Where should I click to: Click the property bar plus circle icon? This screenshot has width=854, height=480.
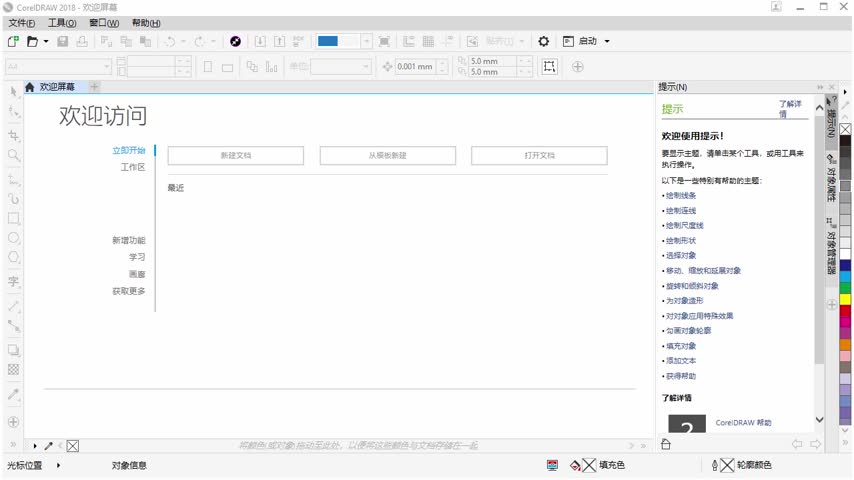(578, 66)
